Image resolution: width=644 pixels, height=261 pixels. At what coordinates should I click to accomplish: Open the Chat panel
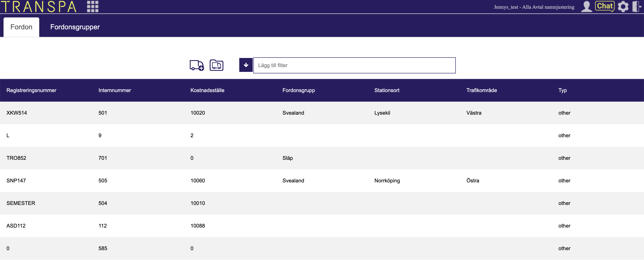pyautogui.click(x=604, y=6)
